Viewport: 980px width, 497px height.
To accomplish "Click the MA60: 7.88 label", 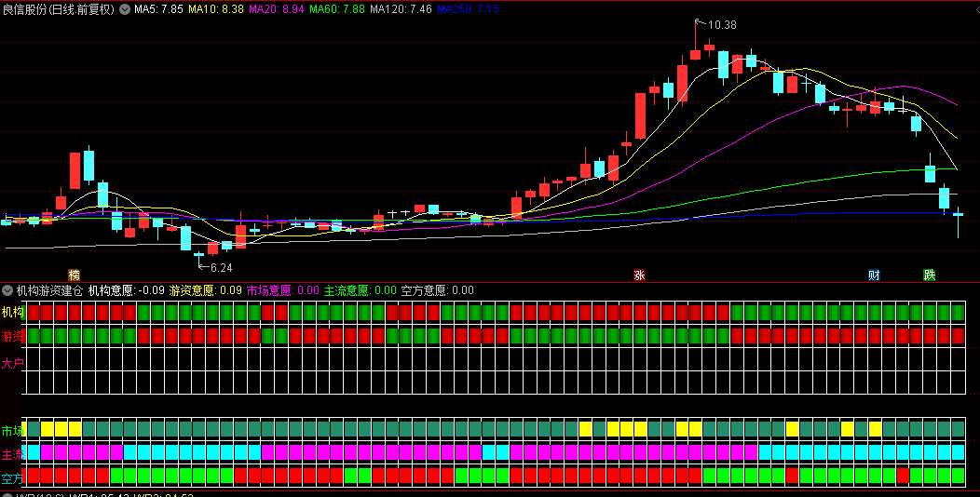I will (x=337, y=9).
